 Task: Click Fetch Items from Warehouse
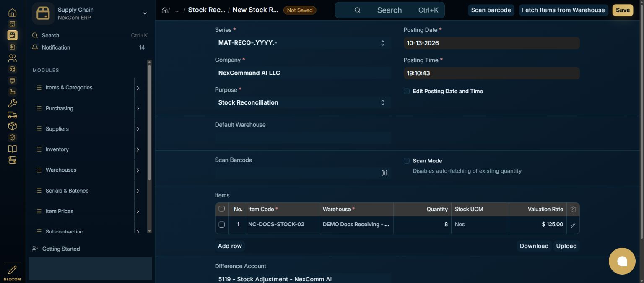coord(563,10)
